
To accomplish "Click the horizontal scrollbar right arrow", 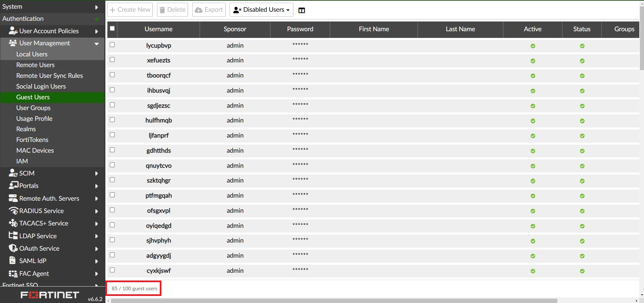I will pos(637,301).
